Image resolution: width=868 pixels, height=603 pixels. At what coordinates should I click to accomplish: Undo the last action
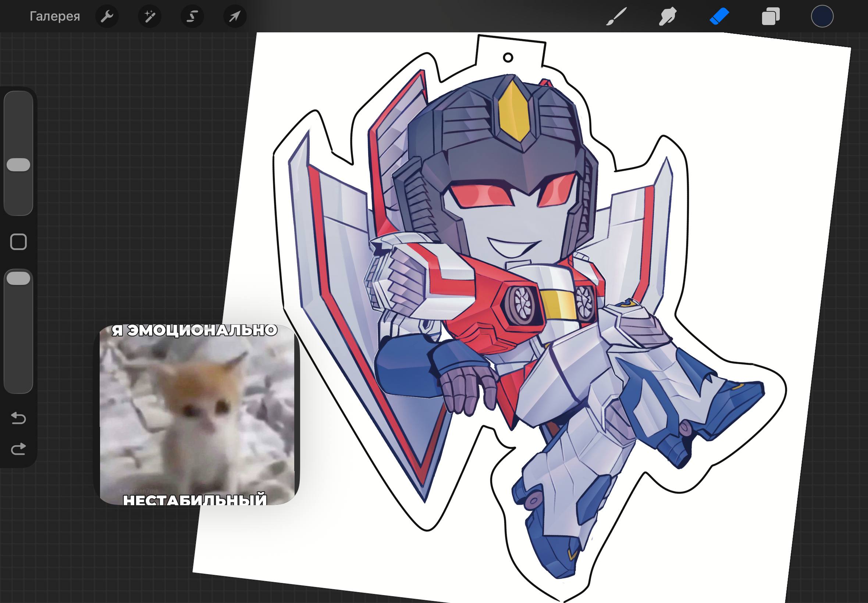point(18,418)
